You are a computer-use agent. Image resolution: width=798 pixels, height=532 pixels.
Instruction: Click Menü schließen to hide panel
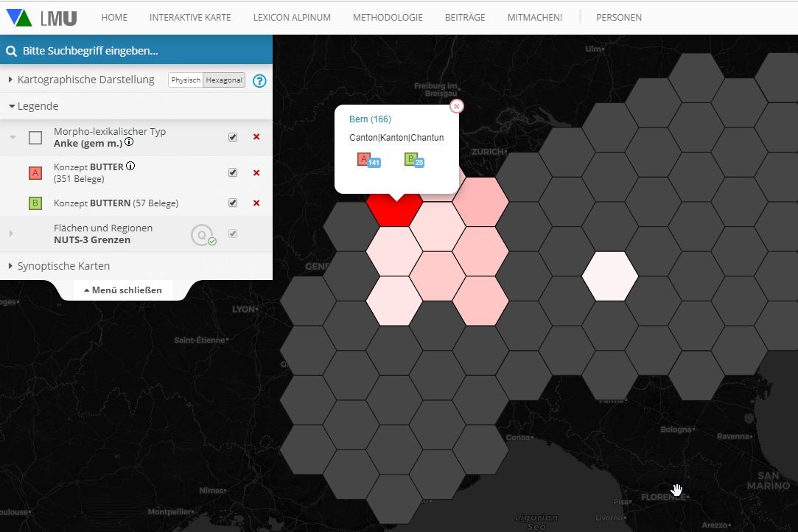point(123,290)
